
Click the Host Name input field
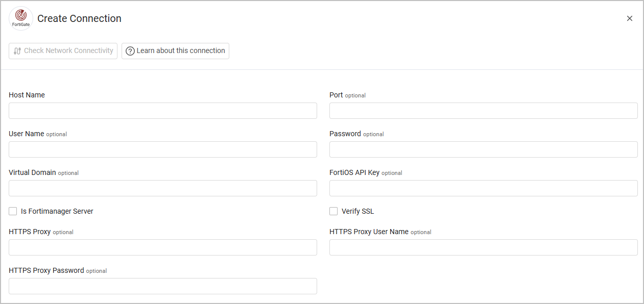tap(163, 111)
